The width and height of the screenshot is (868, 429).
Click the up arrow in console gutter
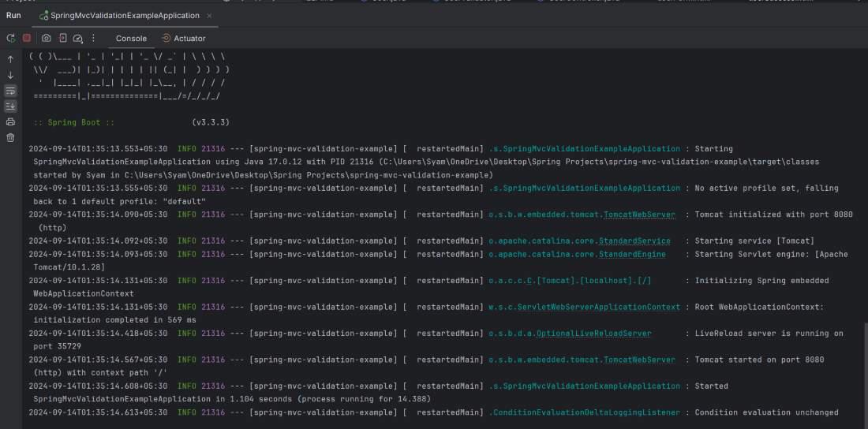coord(10,59)
